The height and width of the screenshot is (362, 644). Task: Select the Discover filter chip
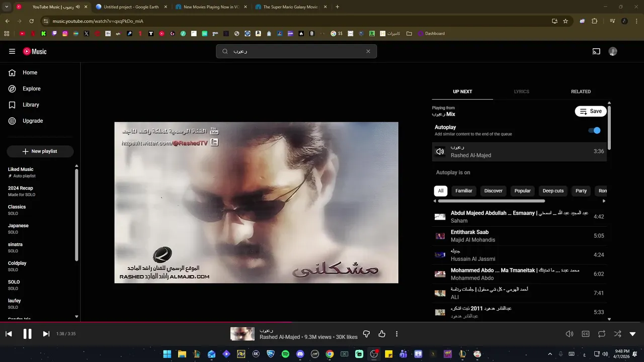coord(493,191)
